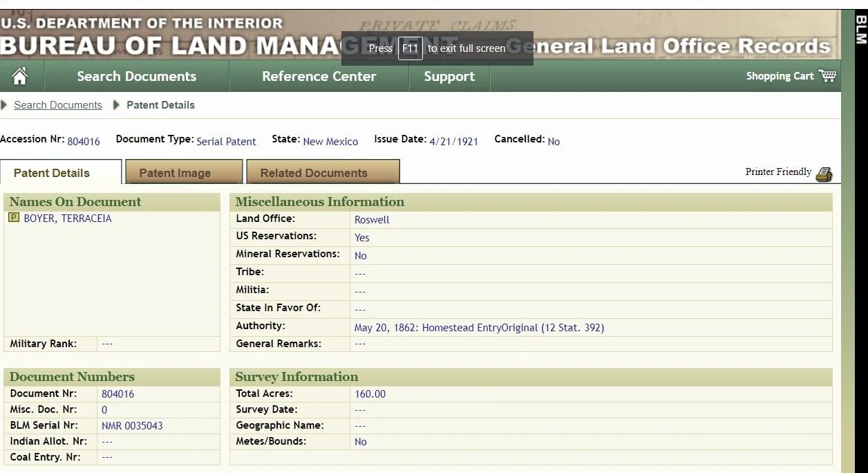Click the Document Nr value 804016
This screenshot has height=473, width=868.
point(117,394)
